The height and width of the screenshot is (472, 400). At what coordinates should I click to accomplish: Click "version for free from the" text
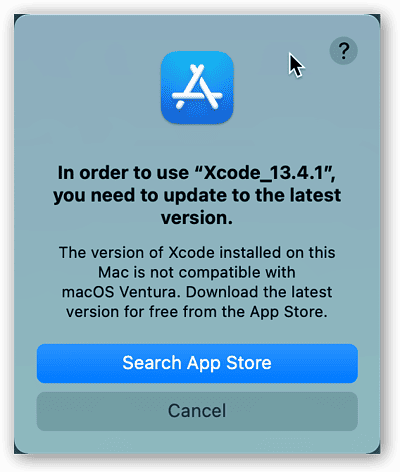tap(156, 312)
